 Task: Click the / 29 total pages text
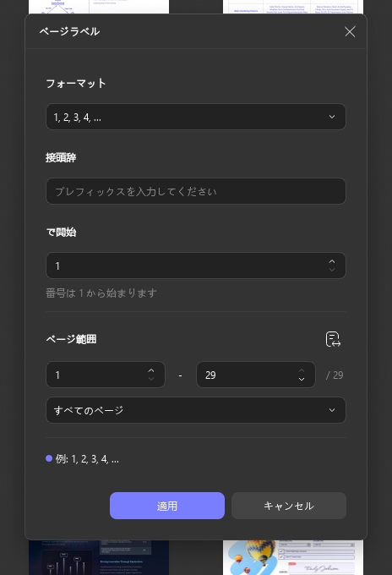335,375
